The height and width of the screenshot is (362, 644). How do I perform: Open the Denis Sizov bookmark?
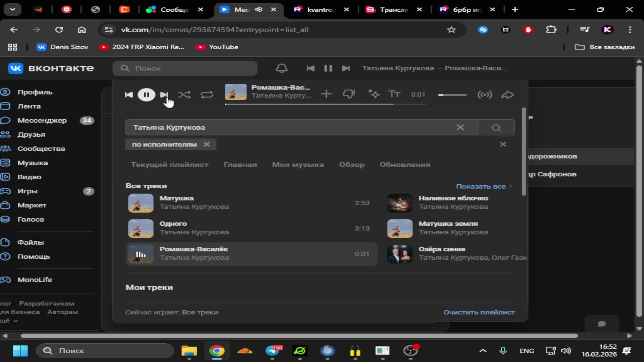[62, 47]
